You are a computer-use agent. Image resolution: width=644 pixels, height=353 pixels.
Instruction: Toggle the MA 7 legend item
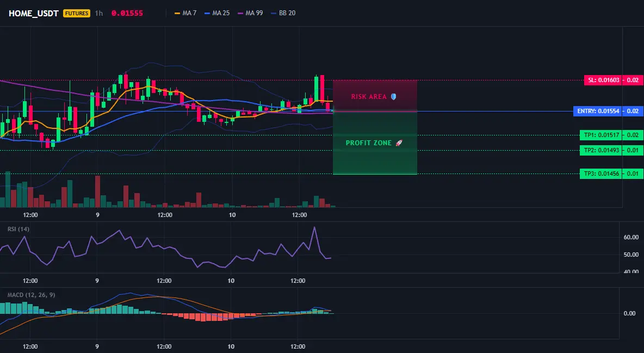click(185, 13)
